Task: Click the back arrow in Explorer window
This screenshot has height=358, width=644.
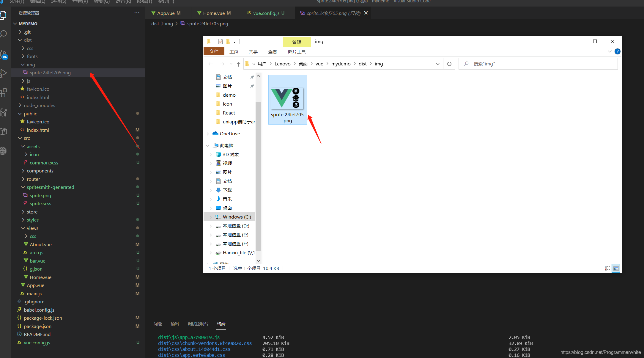Action: [210, 64]
